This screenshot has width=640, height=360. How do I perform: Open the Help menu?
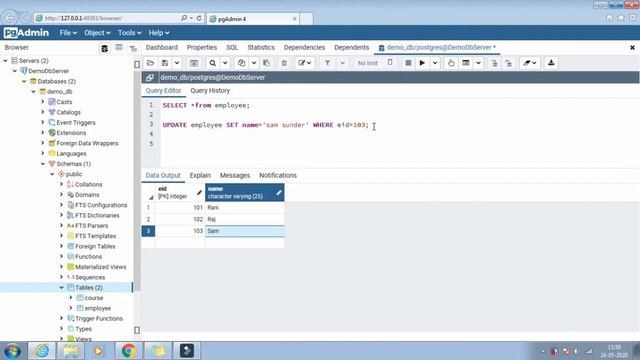pos(159,33)
